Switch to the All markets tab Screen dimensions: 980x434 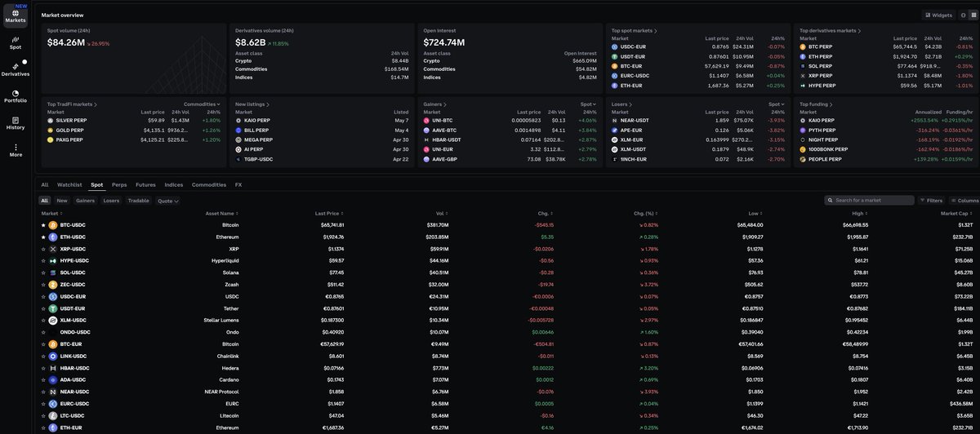[45, 185]
